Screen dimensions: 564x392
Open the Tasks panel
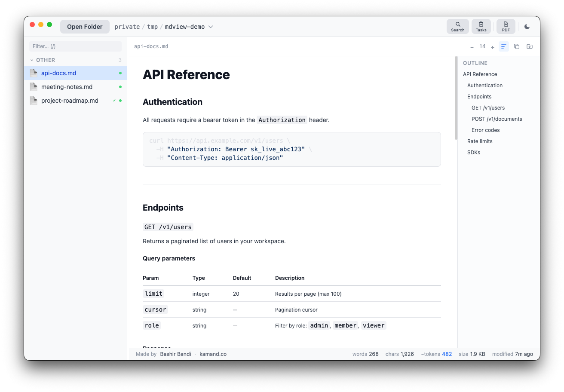[481, 27]
